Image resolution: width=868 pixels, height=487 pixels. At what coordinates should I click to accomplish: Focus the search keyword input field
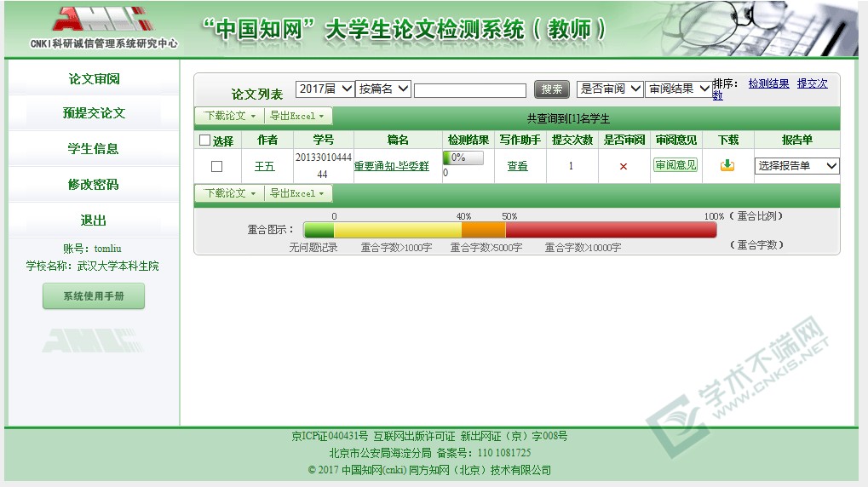pos(470,90)
